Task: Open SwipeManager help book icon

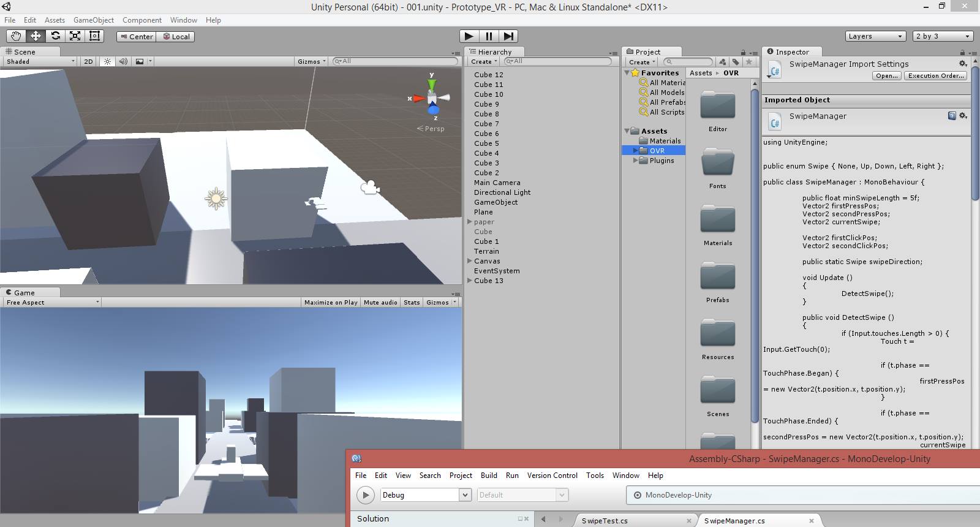Action: [x=952, y=115]
